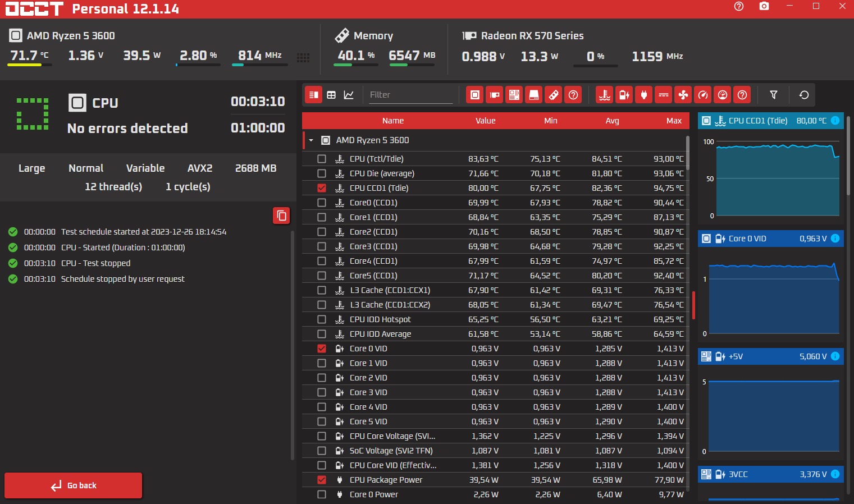Click the 'Radeon RX 570 Series' header text
Viewport: 854px width, 504px height.
click(x=532, y=36)
